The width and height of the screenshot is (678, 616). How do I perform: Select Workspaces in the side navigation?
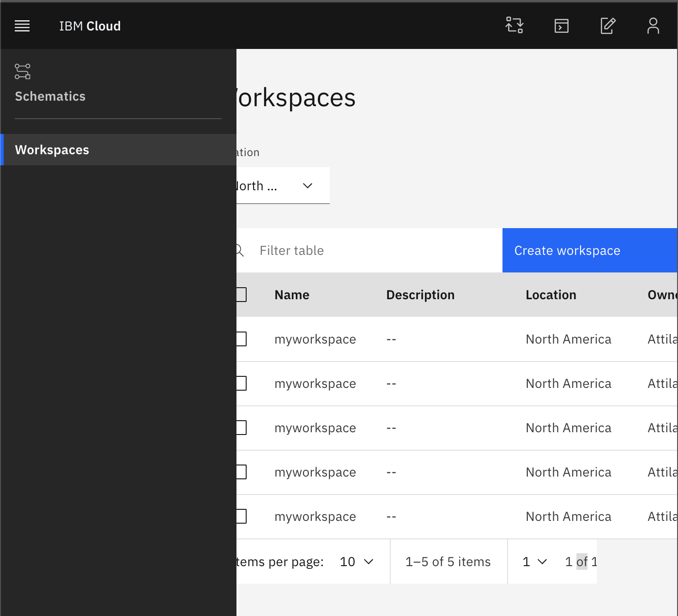(52, 150)
